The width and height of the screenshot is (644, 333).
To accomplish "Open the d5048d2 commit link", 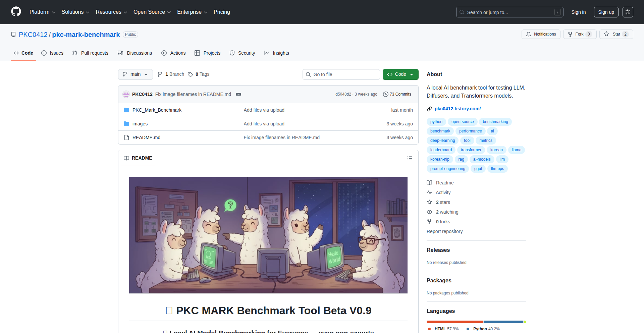I will point(343,94).
